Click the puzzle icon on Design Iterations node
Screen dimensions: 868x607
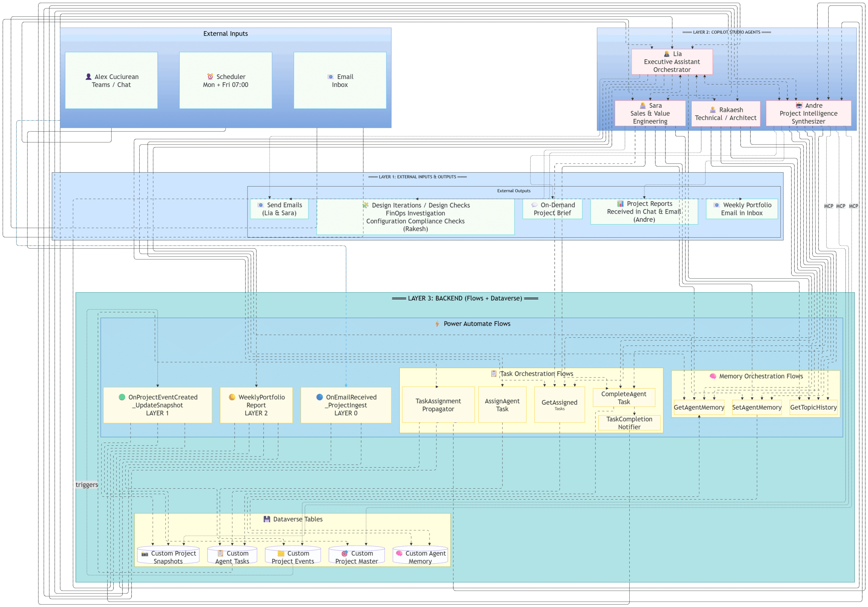tap(366, 205)
